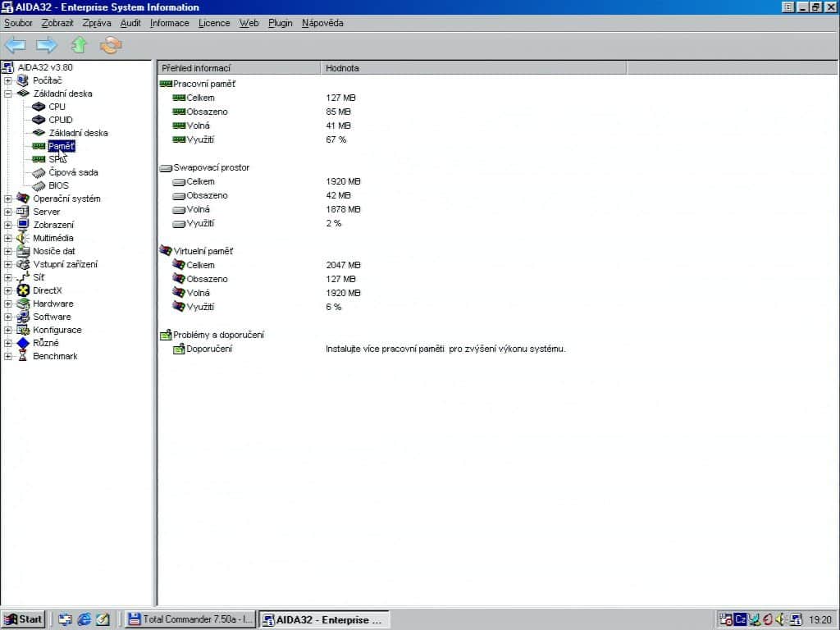Click the Hardware icon in tree
The height and width of the screenshot is (630, 840).
click(x=23, y=304)
